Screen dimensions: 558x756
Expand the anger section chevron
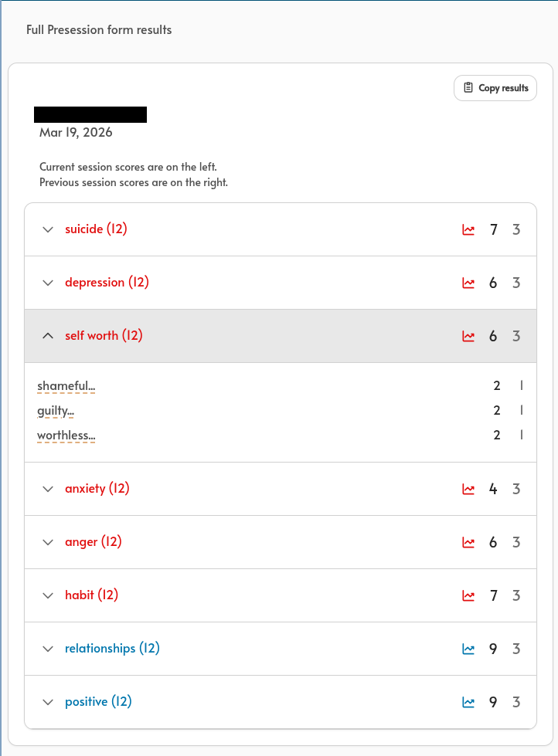point(48,542)
